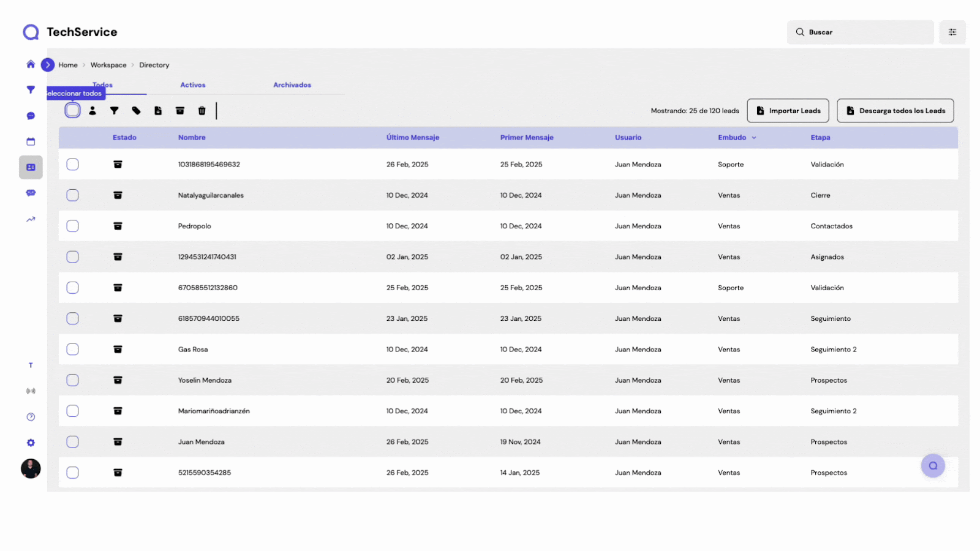Open settings gear in left sidebar

[31, 443]
